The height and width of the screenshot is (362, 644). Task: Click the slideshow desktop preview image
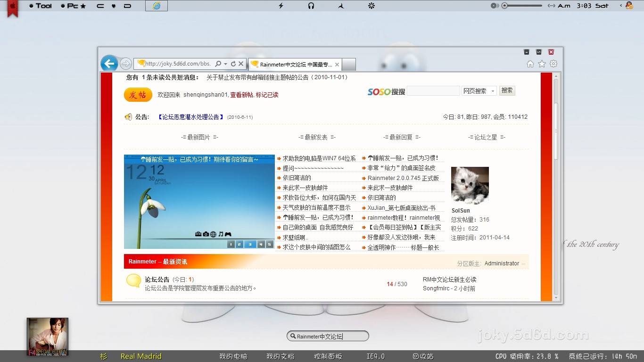(x=199, y=202)
